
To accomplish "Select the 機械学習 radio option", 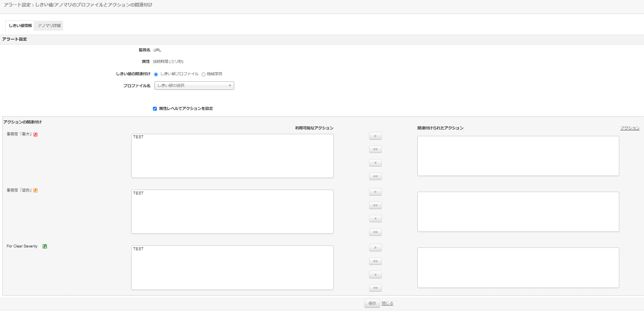I will (x=203, y=75).
